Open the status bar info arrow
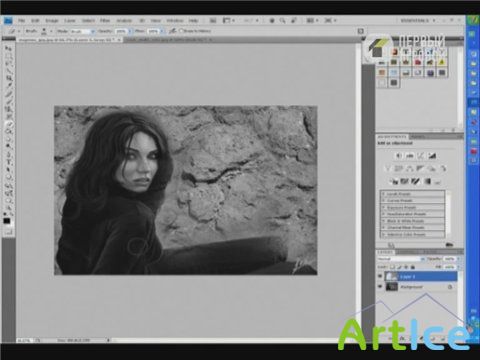 [x=108, y=340]
